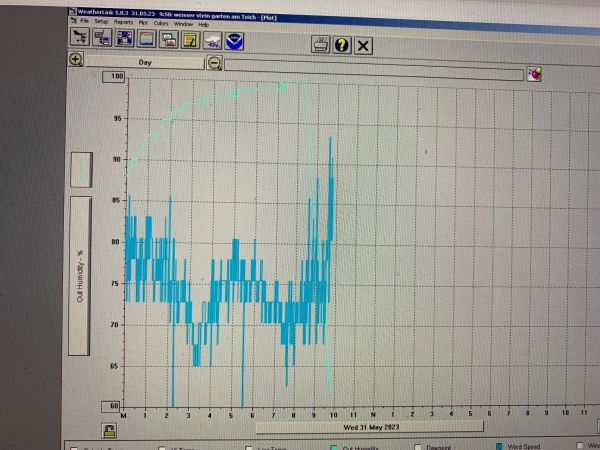Open the Window menu
600x450 pixels.
tap(182, 22)
